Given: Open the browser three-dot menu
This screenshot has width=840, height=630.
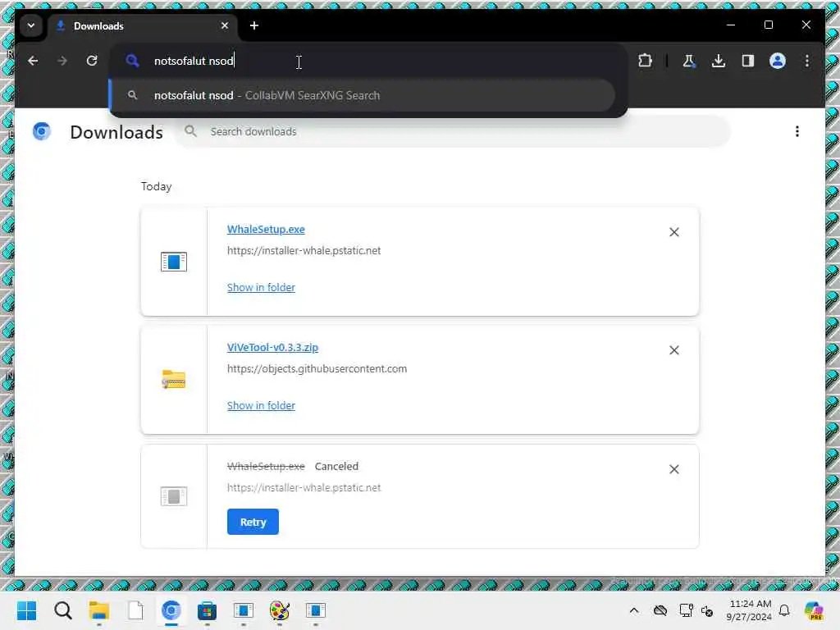Looking at the screenshot, I should coord(807,61).
